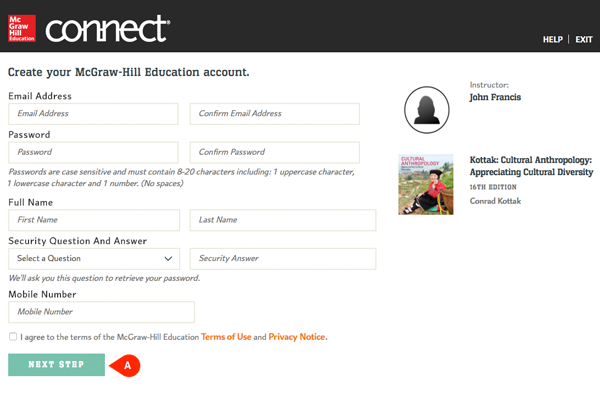Click Exit in the top bar
This screenshot has height=400, width=600.
point(584,40)
